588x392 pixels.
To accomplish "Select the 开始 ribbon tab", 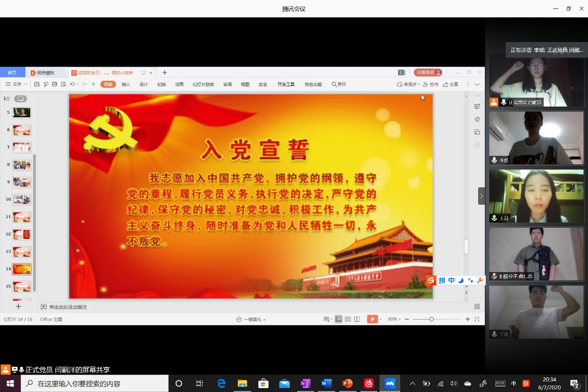I will click(108, 85).
